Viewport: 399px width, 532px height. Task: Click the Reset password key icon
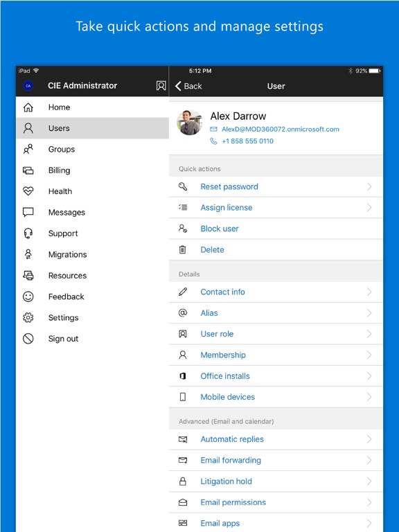pyautogui.click(x=183, y=186)
